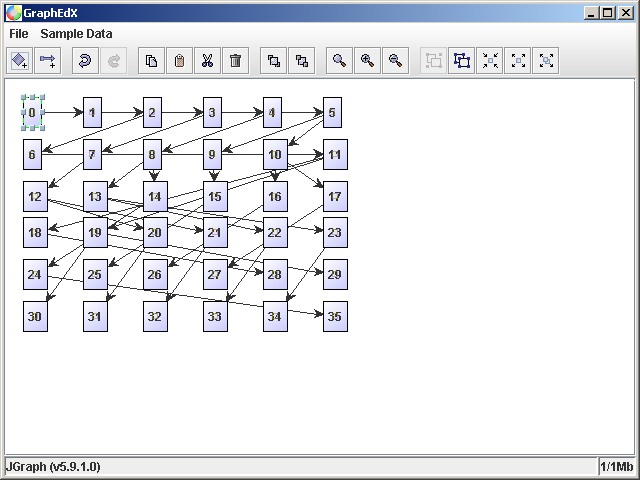Send selection to back icon

click(301, 60)
